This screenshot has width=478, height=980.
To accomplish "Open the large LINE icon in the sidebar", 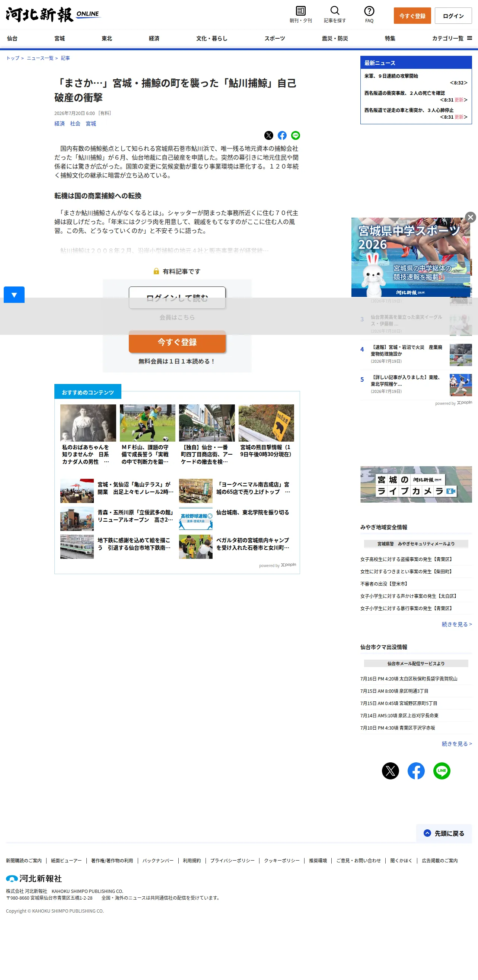I will tap(442, 771).
